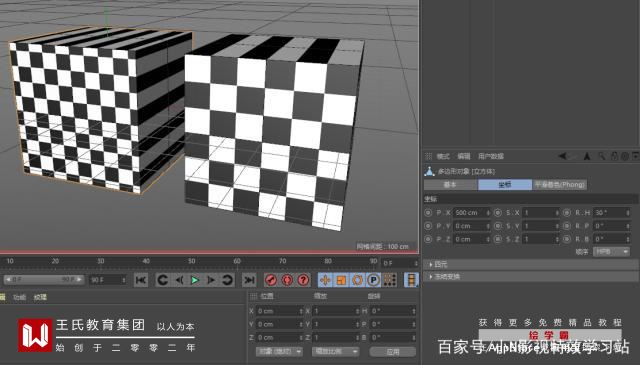This screenshot has height=365, width=640.
Task: Click attribute manager up arrow
Action: [x=587, y=156]
